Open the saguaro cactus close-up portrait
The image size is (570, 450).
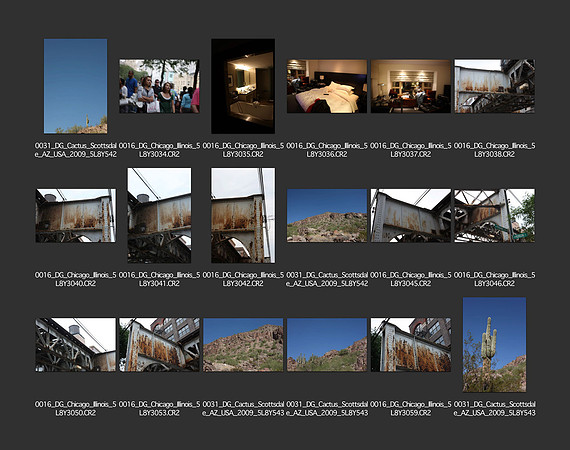494,345
